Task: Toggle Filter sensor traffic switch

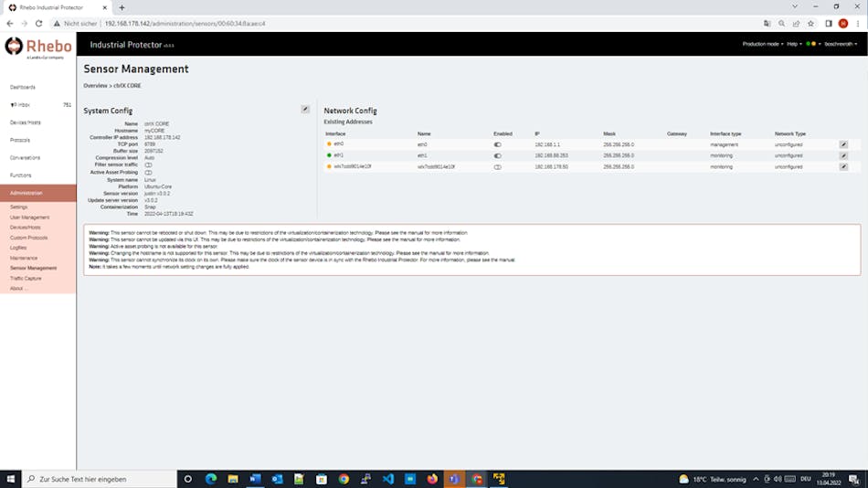Action: tap(148, 165)
